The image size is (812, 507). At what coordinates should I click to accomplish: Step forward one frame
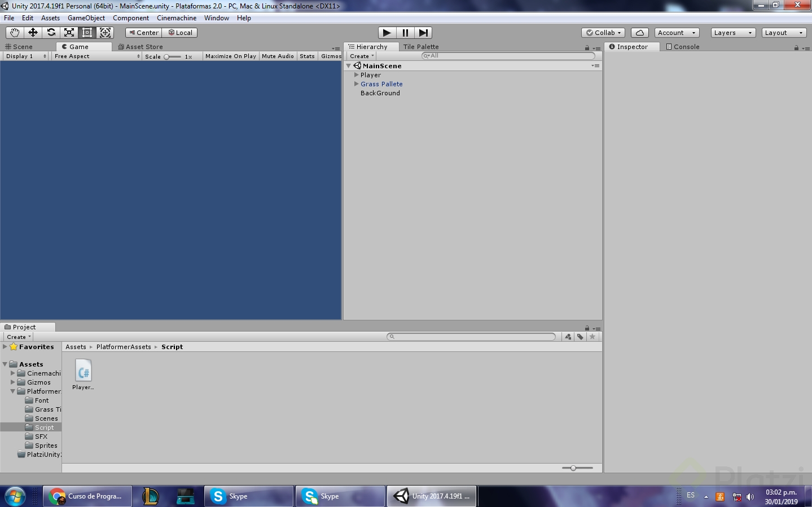[x=423, y=33]
